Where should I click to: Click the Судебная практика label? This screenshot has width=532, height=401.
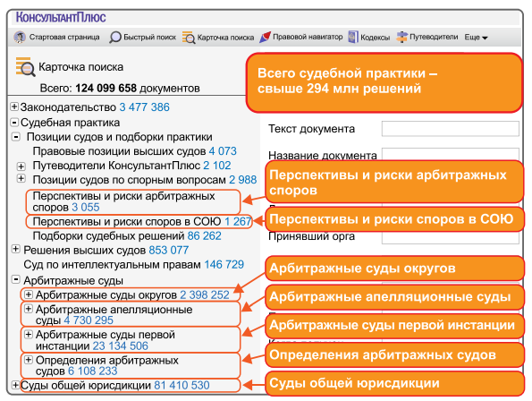tap(71, 123)
